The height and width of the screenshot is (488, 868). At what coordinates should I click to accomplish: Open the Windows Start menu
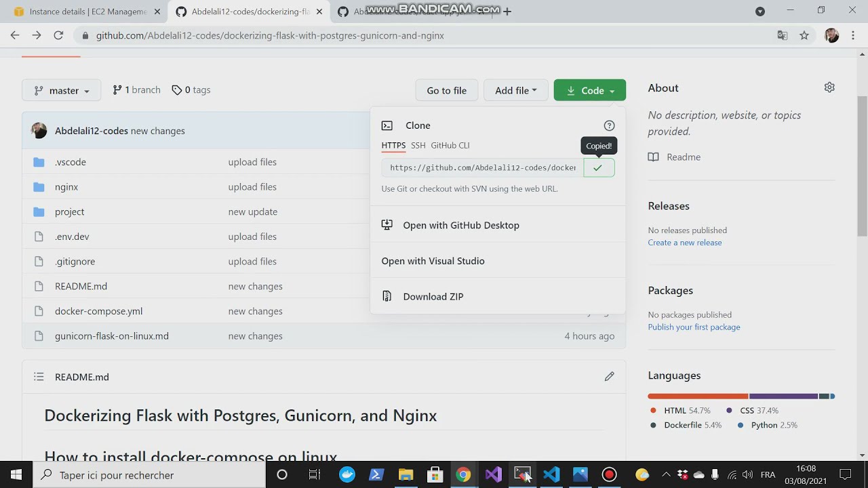[x=16, y=474]
